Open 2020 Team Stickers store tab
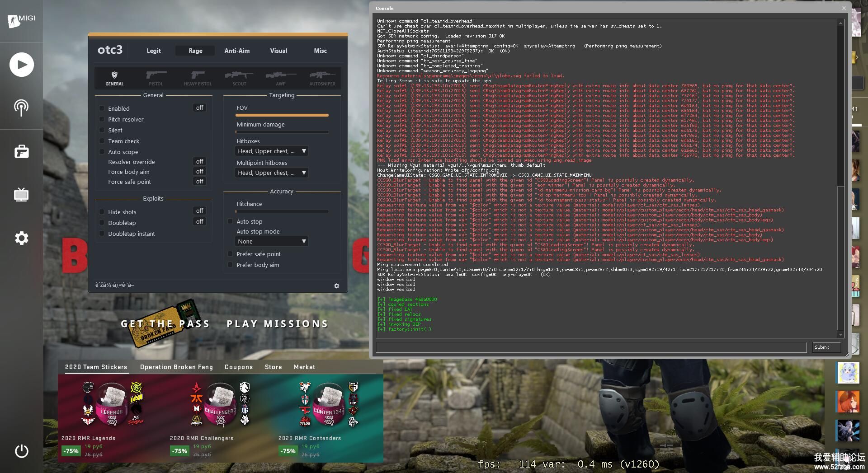This screenshot has width=868, height=473. pyautogui.click(x=96, y=367)
